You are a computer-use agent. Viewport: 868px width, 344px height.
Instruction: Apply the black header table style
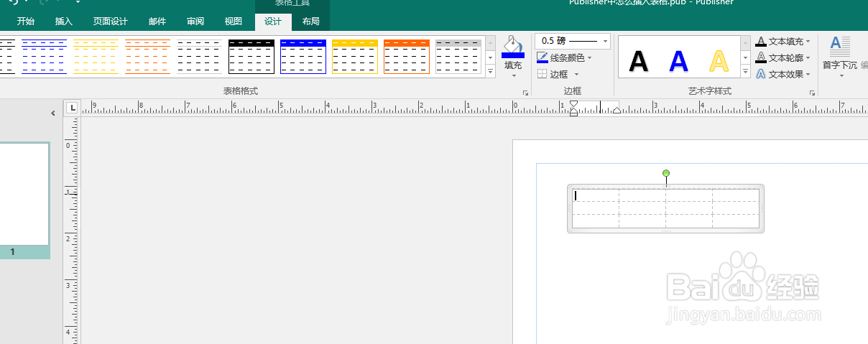coord(251,57)
